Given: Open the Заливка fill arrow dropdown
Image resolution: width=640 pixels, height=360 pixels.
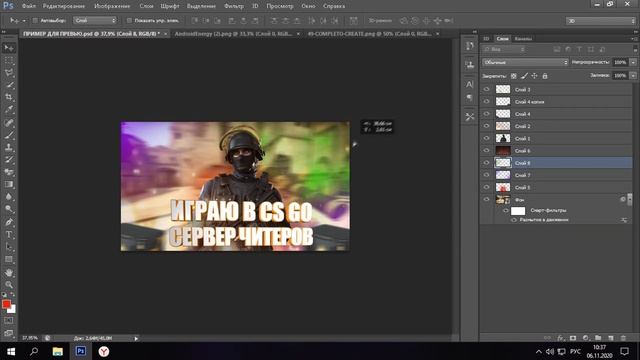Looking at the screenshot, I should coord(633,76).
